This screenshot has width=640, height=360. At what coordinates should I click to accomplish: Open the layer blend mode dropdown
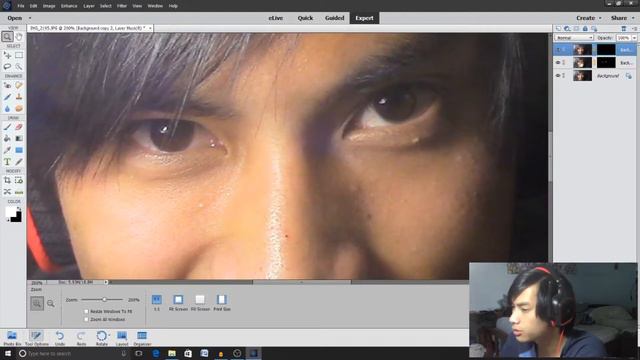pyautogui.click(x=573, y=38)
